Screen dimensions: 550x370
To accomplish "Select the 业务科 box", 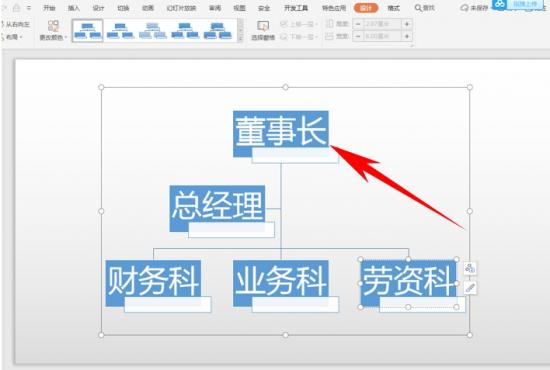I will pyautogui.click(x=281, y=283).
